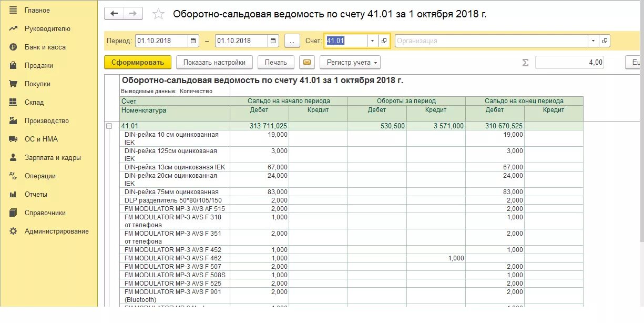The width and height of the screenshot is (644, 323).
Task: Click the Руководителю chart icon
Action: (13, 29)
